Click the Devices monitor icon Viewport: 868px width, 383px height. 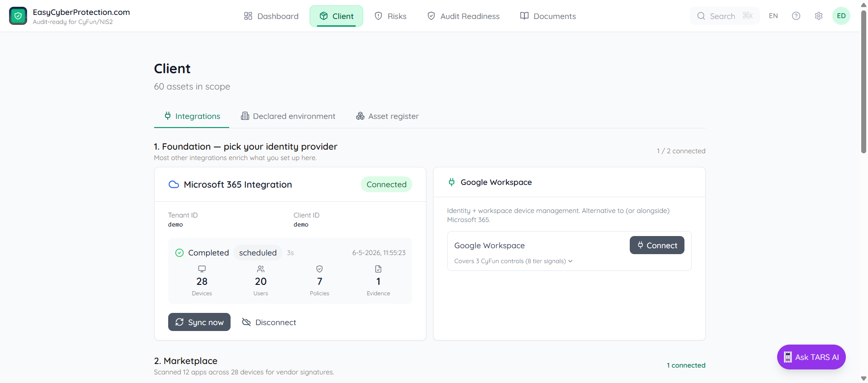(202, 269)
